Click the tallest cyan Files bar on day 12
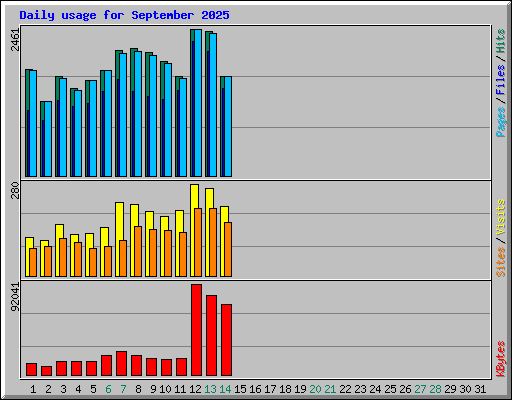Screen dimensions: 512x400 [198, 103]
